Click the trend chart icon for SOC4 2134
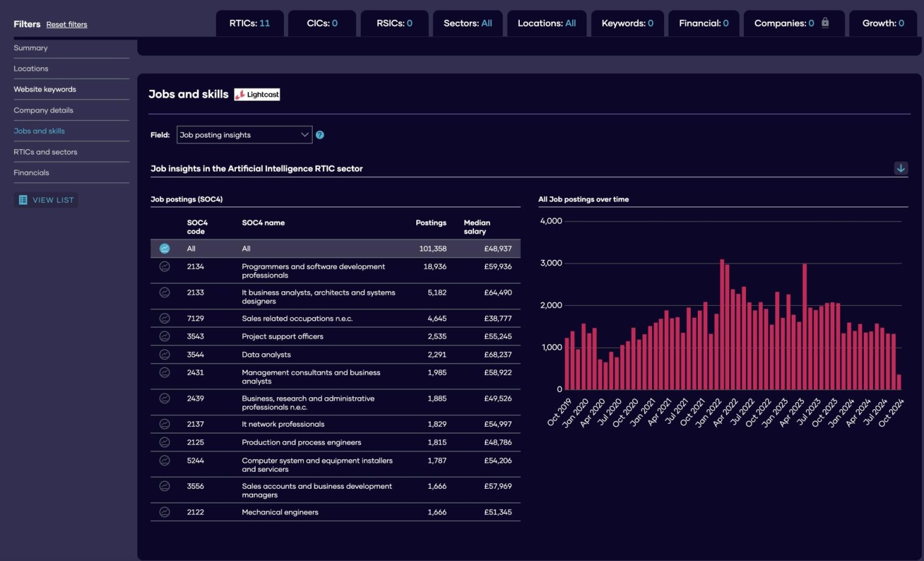This screenshot has width=924, height=561. 164,266
